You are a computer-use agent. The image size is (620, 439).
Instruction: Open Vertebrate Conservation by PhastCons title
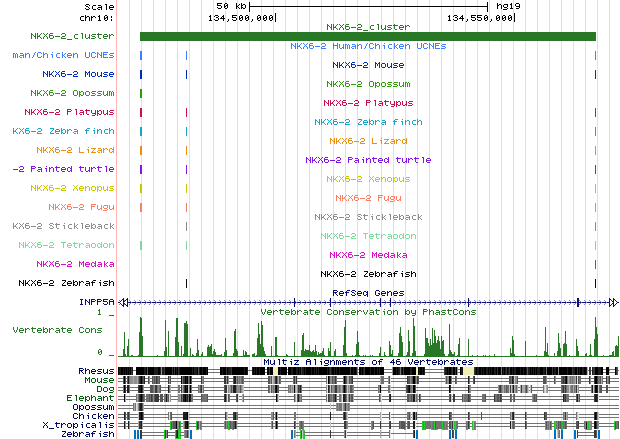[368, 312]
